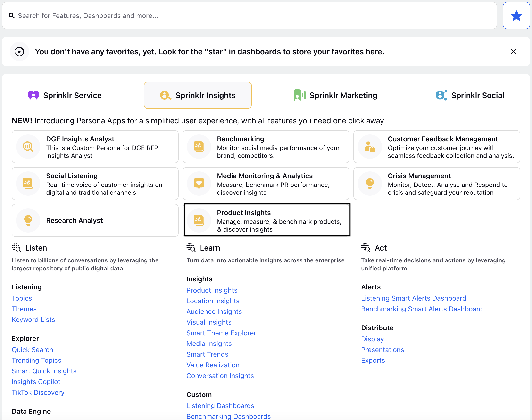Open Conversation Insights
Screen dimensions: 532x420
pyautogui.click(x=220, y=376)
